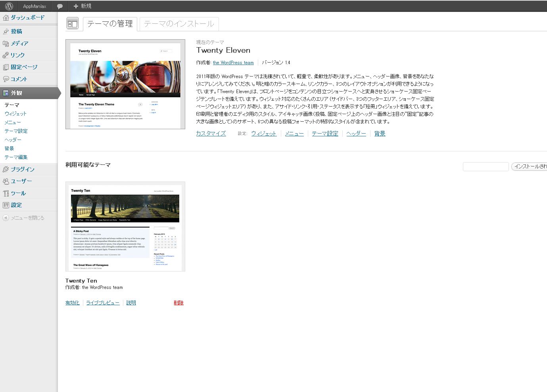Click the media icon beside メディア
This screenshot has width=547, height=392.
[x=6, y=43]
